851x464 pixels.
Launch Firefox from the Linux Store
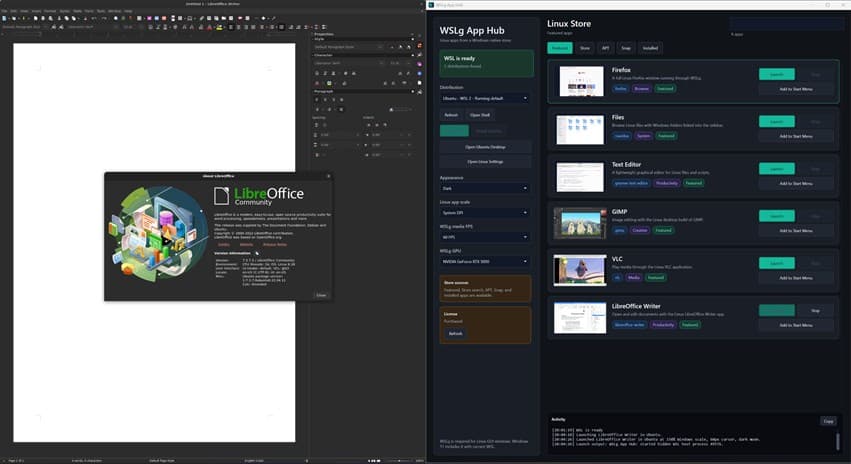pos(777,74)
